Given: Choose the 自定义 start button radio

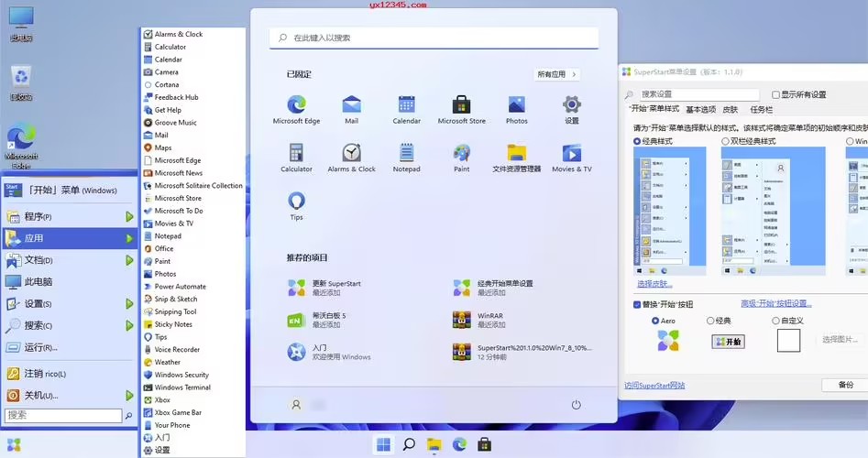Looking at the screenshot, I should 775,321.
